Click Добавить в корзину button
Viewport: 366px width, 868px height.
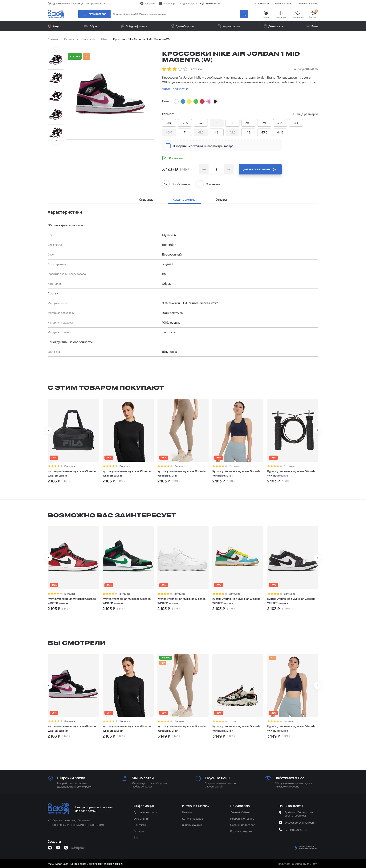tap(260, 170)
